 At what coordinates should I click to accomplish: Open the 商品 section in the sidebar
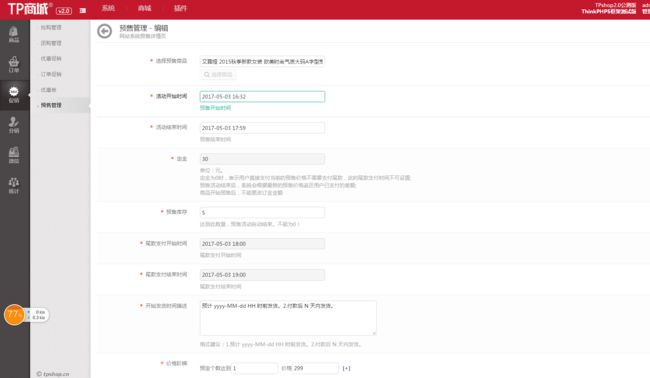pyautogui.click(x=14, y=34)
